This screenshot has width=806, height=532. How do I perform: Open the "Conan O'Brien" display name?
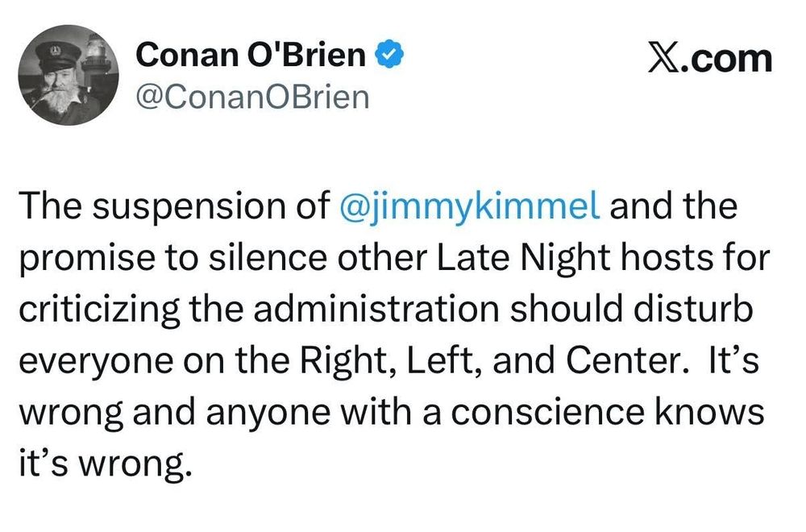(251, 56)
